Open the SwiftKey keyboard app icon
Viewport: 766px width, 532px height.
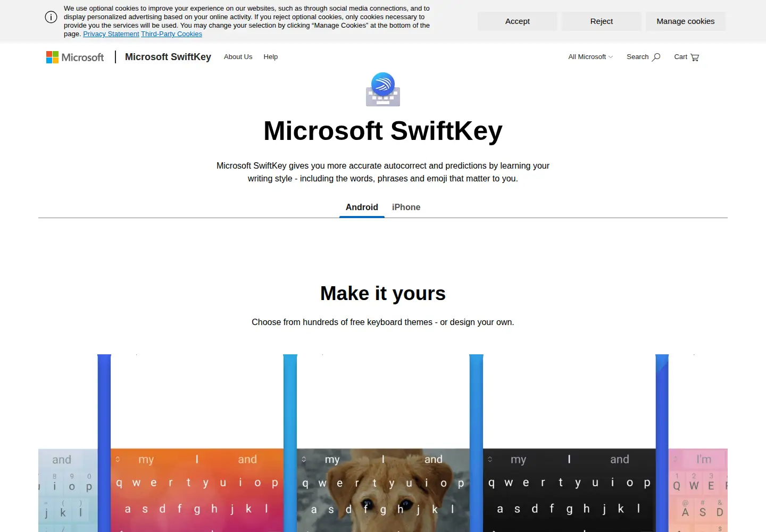point(383,89)
